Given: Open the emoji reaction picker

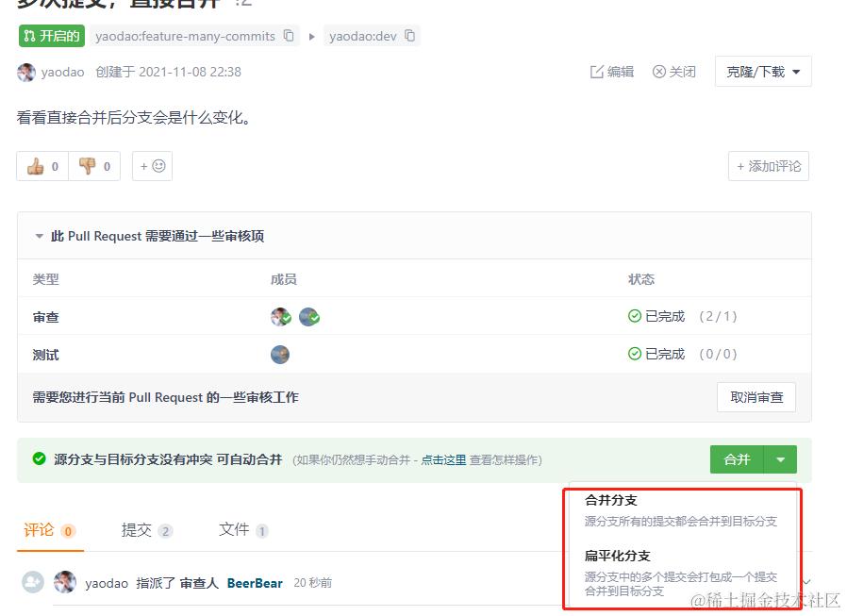Looking at the screenshot, I should 152,166.
